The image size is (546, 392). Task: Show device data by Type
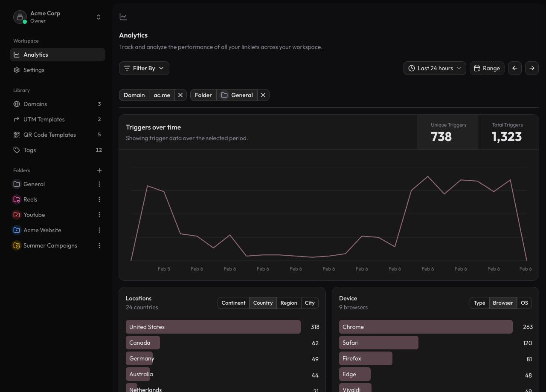point(479,303)
